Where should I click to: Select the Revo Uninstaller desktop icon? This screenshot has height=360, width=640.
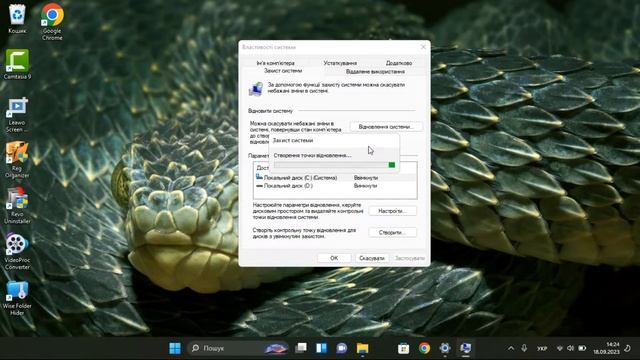17,206
